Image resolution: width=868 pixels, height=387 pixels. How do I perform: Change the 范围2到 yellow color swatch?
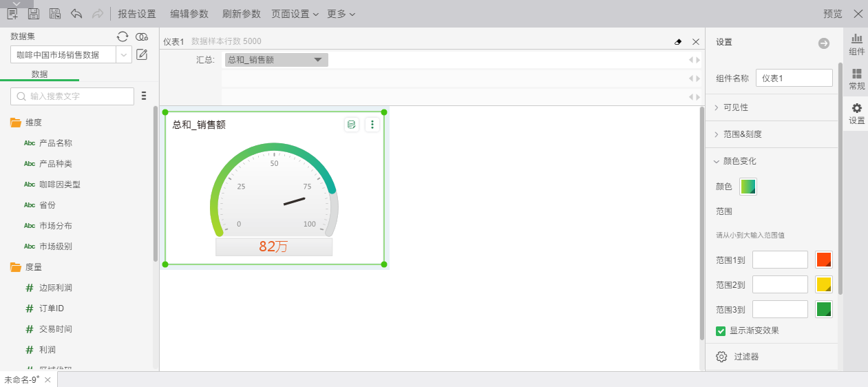[824, 284]
